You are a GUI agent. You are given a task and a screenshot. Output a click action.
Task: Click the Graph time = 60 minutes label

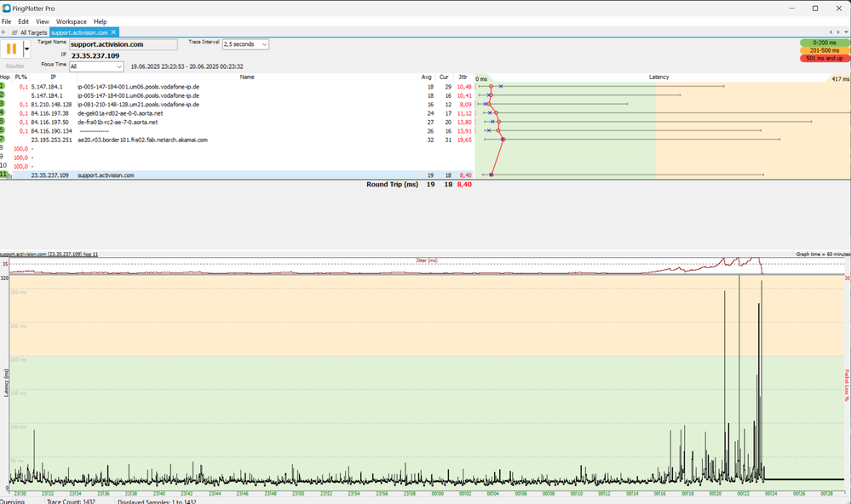pos(823,254)
